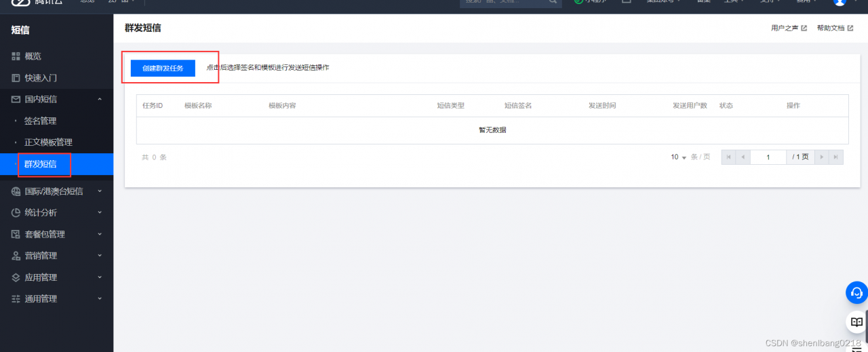This screenshot has width=868, height=352.
Task: Click the 应用管理 layers icon
Action: point(16,277)
